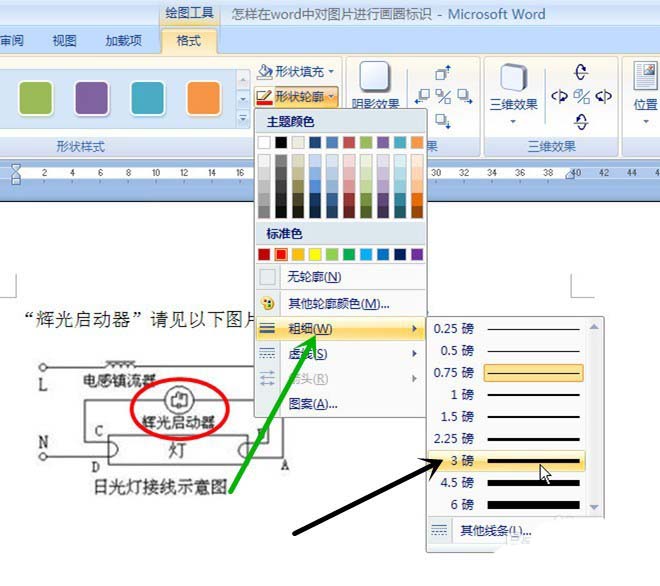This screenshot has width=660, height=586.
Task: Nudge shadow down icon
Action: pos(443,121)
